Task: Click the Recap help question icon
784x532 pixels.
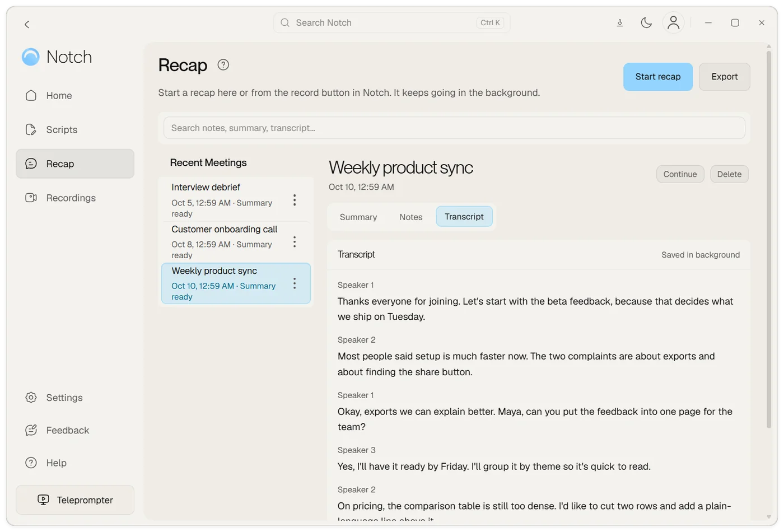Action: pos(223,65)
